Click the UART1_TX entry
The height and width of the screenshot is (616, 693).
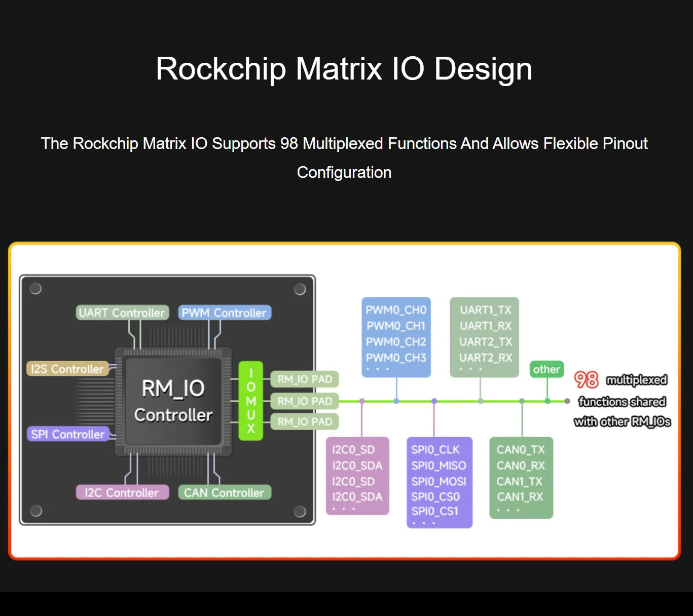tap(486, 310)
